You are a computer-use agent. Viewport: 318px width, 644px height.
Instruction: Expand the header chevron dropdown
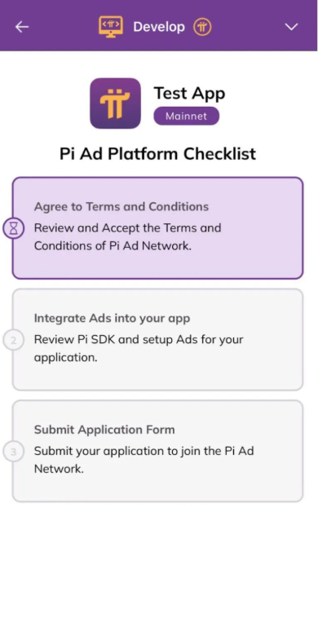(291, 27)
